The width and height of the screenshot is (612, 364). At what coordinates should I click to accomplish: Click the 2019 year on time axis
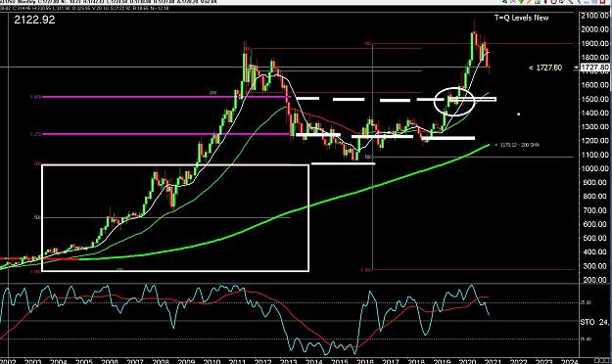pyautogui.click(x=442, y=361)
